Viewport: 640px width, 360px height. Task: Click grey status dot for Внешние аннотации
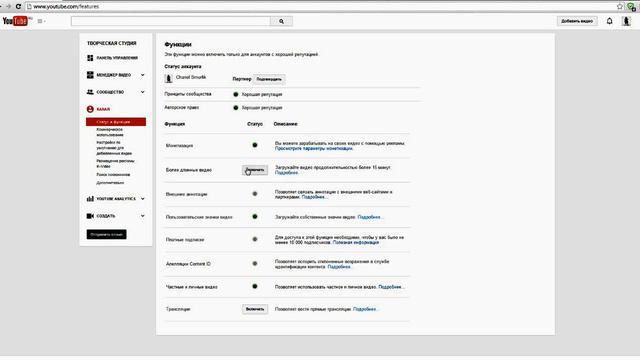255,194
